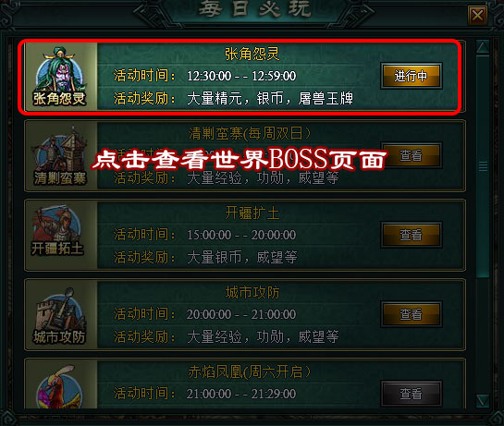Click the 清剿蛮寨(每周双日) title

pos(250,133)
